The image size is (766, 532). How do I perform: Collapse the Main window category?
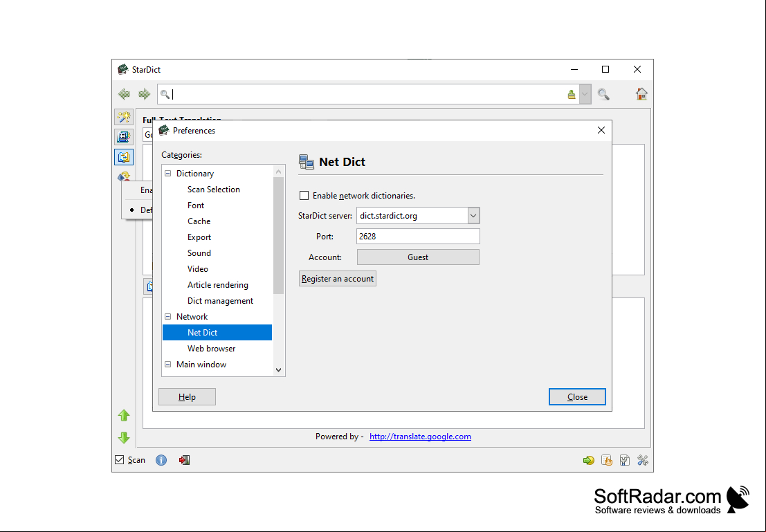(168, 365)
